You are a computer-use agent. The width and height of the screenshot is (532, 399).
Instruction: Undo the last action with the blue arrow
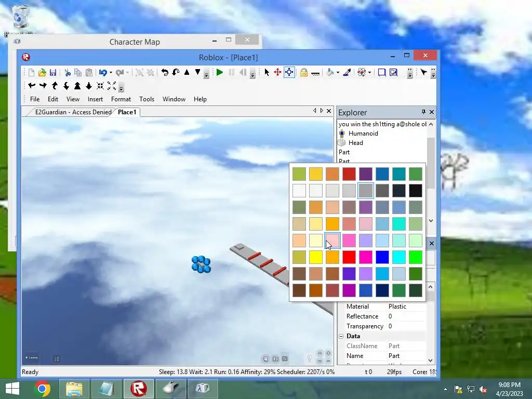103,72
